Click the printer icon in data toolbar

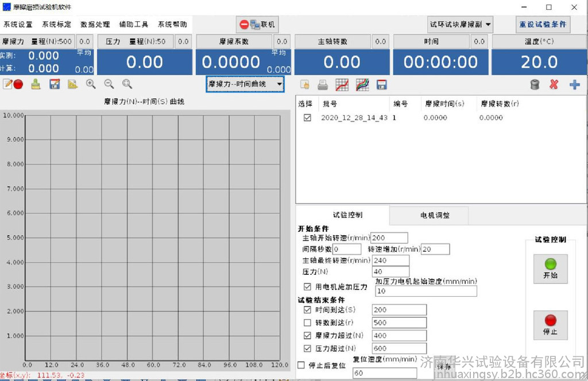323,85
